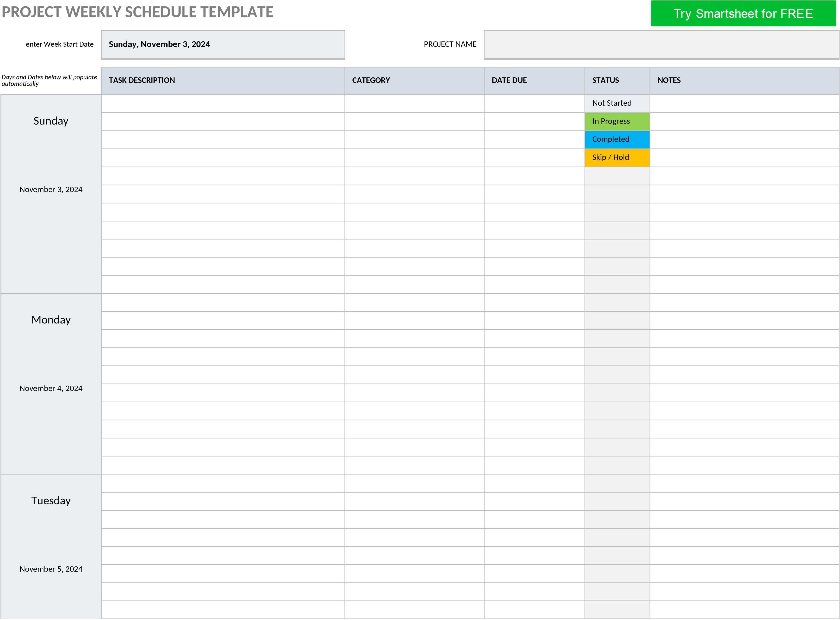
Task: Select the Sunday day label
Action: coord(51,121)
